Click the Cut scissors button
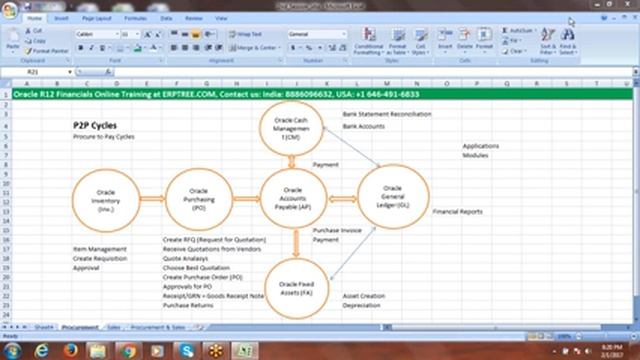The width and height of the screenshot is (640, 360). point(33,31)
